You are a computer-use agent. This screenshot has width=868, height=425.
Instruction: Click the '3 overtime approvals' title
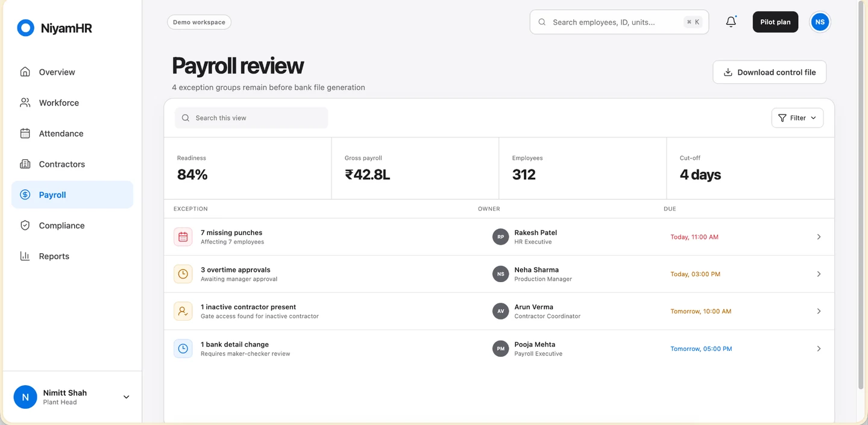[x=236, y=270]
